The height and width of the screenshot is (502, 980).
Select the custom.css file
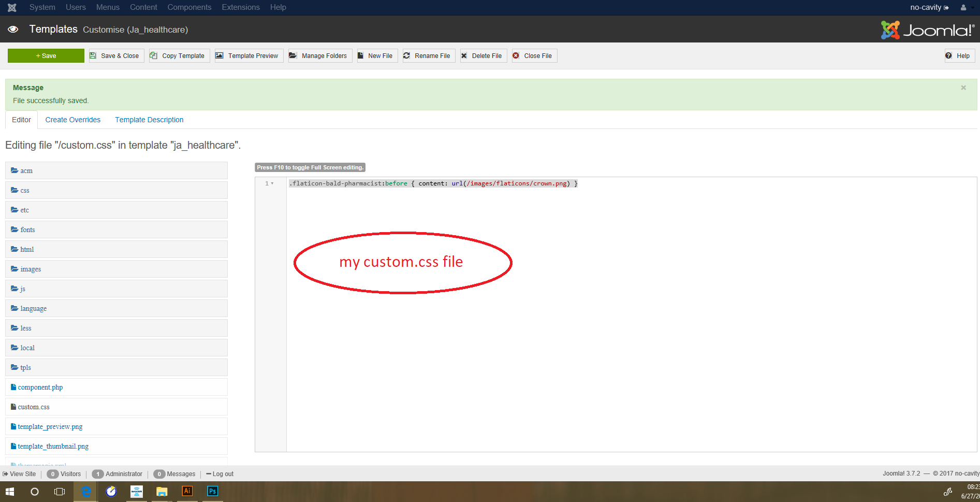coord(116,407)
